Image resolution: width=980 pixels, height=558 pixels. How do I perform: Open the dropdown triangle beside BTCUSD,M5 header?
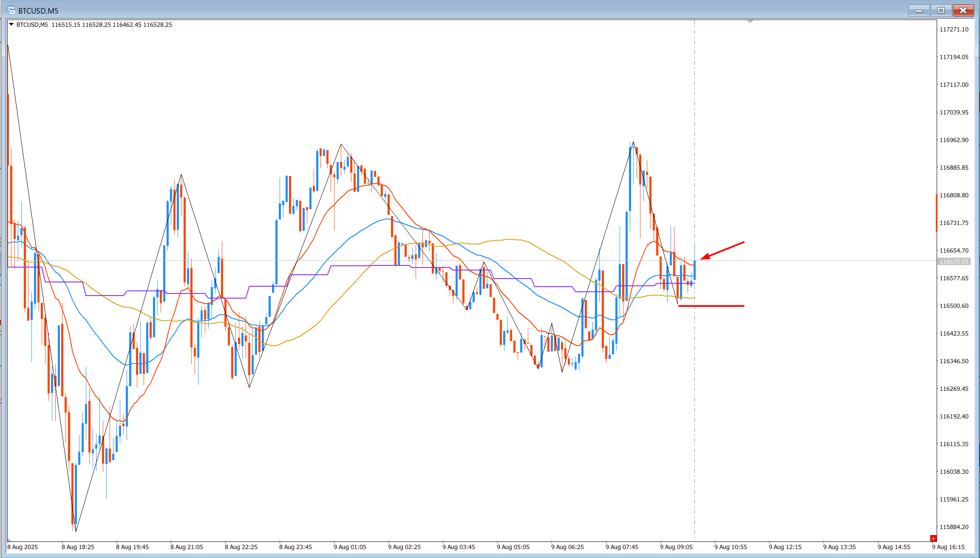11,25
